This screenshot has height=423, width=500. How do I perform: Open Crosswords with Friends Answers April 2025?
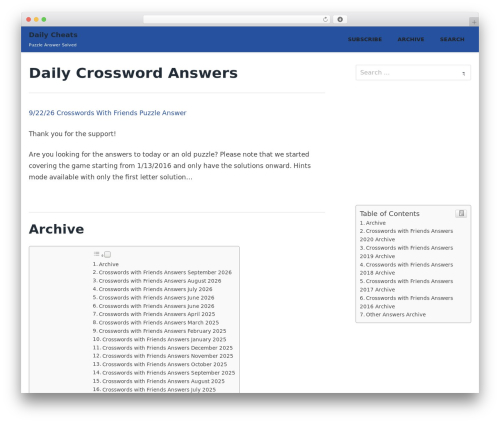154,314
